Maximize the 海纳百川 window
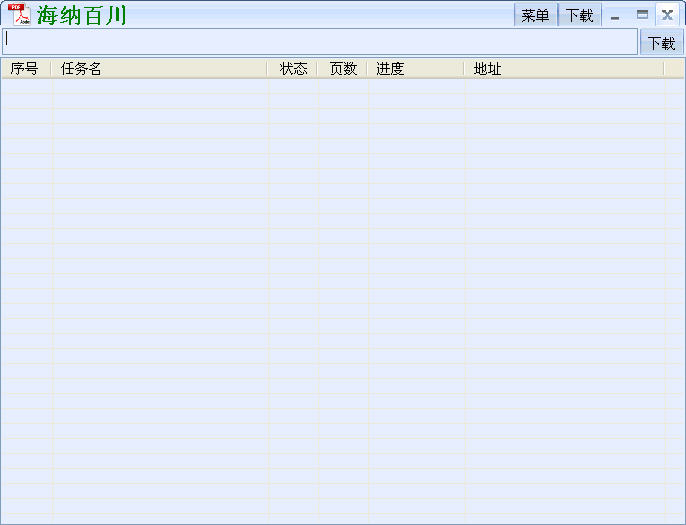The height and width of the screenshot is (525, 686). pos(642,15)
